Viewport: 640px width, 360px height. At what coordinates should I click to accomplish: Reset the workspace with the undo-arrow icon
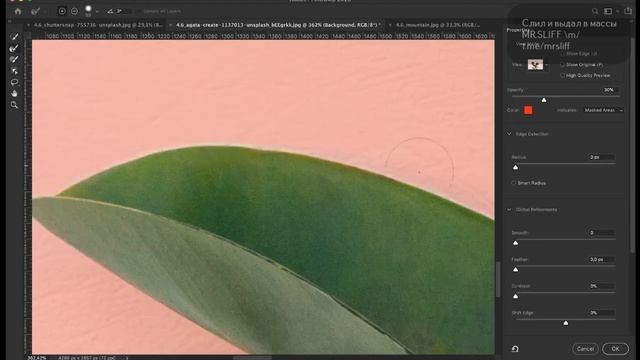(515, 349)
